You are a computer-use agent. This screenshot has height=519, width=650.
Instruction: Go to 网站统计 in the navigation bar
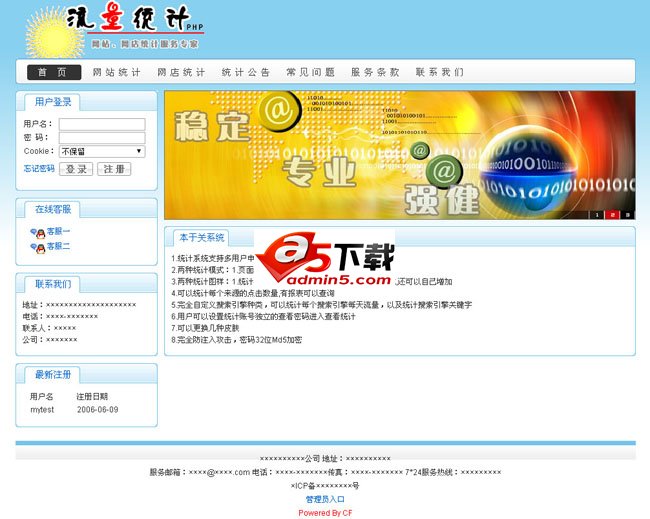(117, 72)
